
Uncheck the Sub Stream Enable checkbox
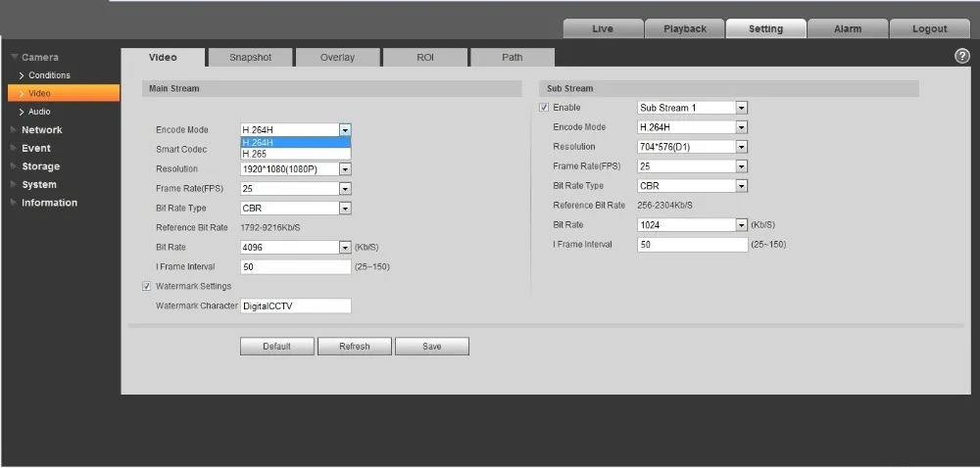tap(544, 108)
